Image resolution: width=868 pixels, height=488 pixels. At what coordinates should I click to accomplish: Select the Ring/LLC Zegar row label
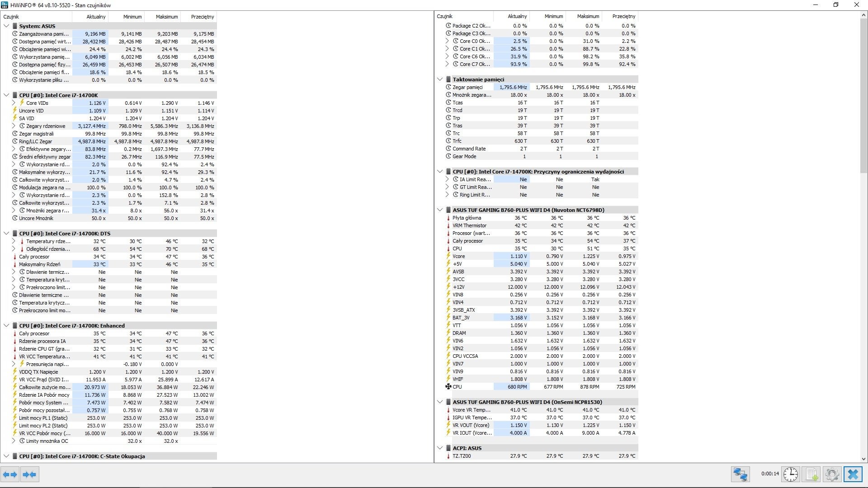(x=35, y=141)
